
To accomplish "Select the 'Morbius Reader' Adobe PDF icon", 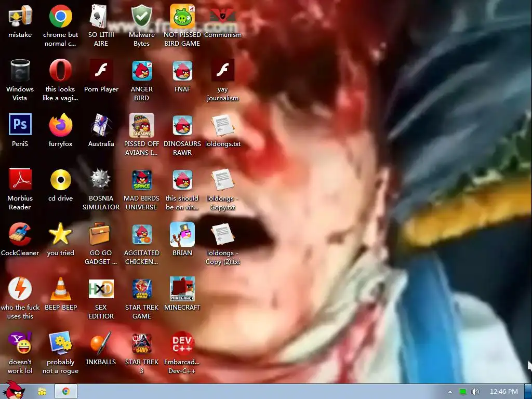I will 20,179.
